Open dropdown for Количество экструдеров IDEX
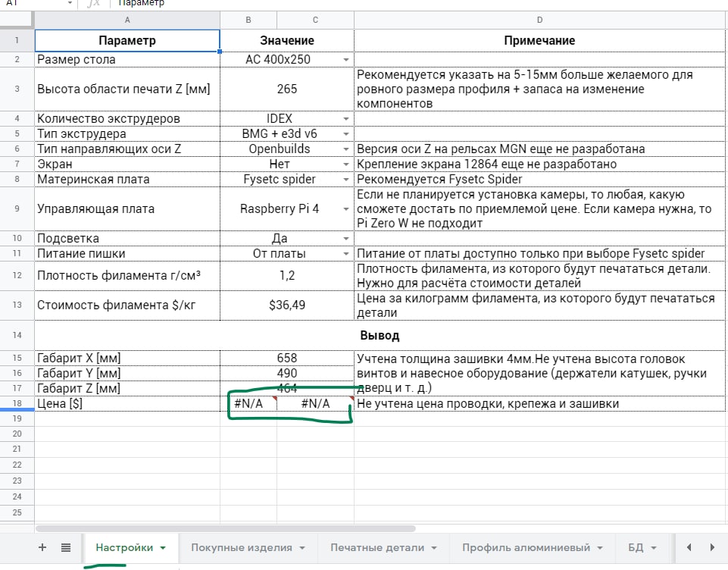The image size is (728, 570). 346,119
